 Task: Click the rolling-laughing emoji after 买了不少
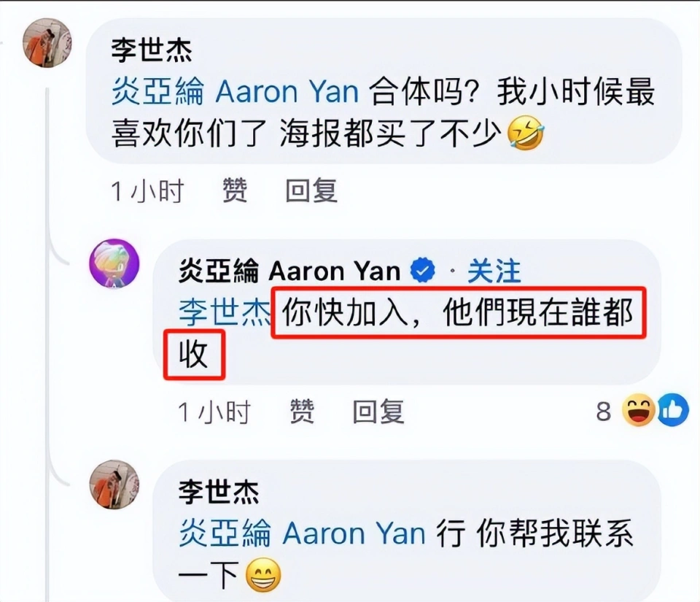[526, 133]
